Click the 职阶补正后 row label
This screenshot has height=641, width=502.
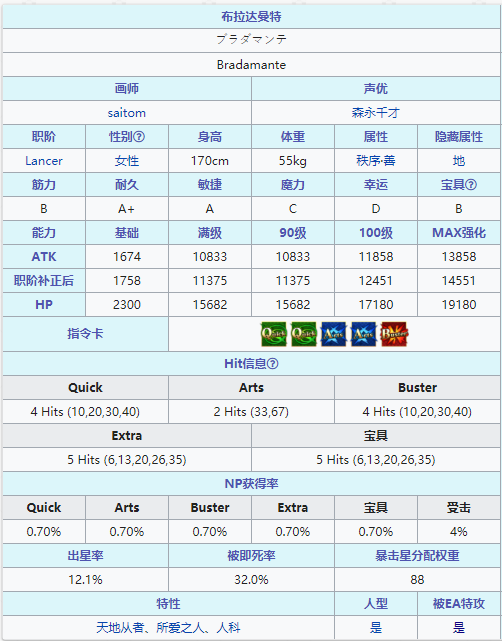[x=44, y=281]
